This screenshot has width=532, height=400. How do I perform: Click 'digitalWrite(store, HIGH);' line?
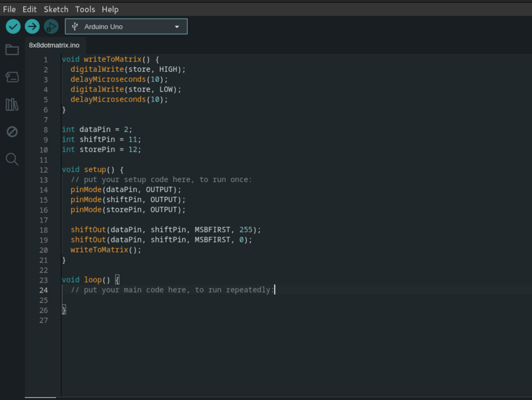pyautogui.click(x=128, y=69)
